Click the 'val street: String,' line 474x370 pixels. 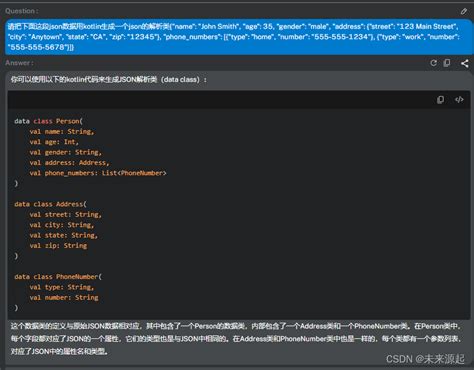(x=65, y=214)
